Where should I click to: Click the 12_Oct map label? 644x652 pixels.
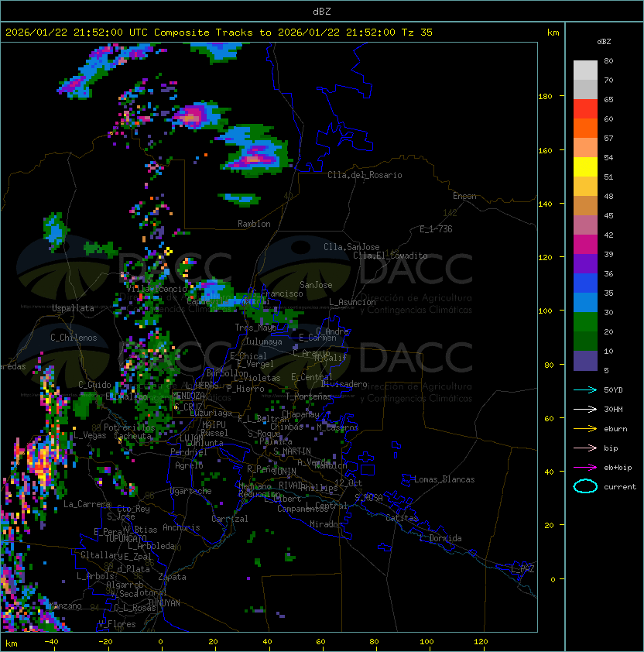[x=348, y=483]
